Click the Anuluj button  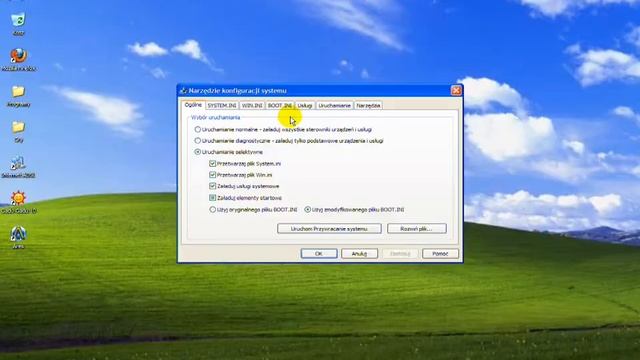coord(359,253)
